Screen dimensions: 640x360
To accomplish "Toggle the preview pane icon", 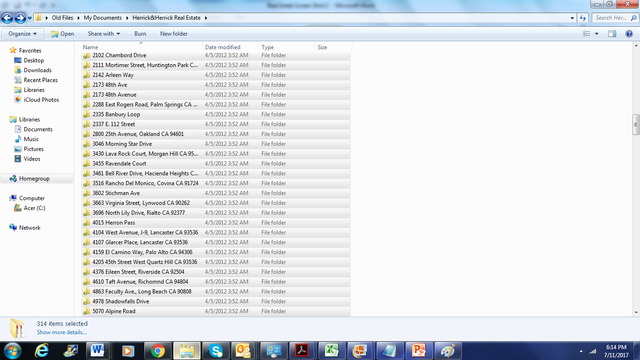I will pos(612,34).
